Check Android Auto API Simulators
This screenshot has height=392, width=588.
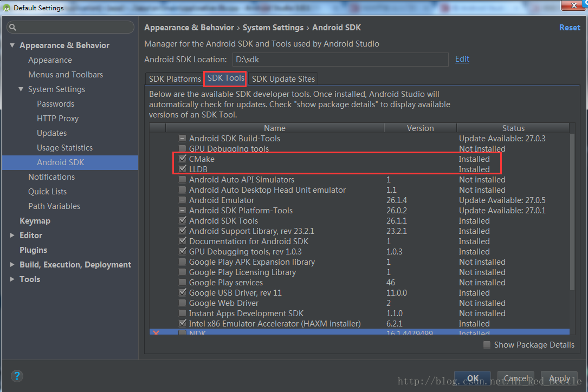click(x=182, y=179)
